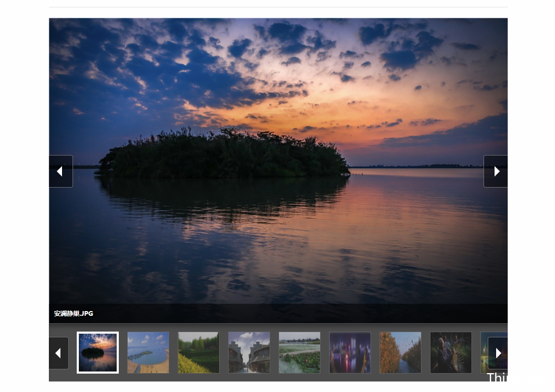Screen dimensions: 555x392
Task: Select the sunset island thumbnail
Action: click(98, 353)
